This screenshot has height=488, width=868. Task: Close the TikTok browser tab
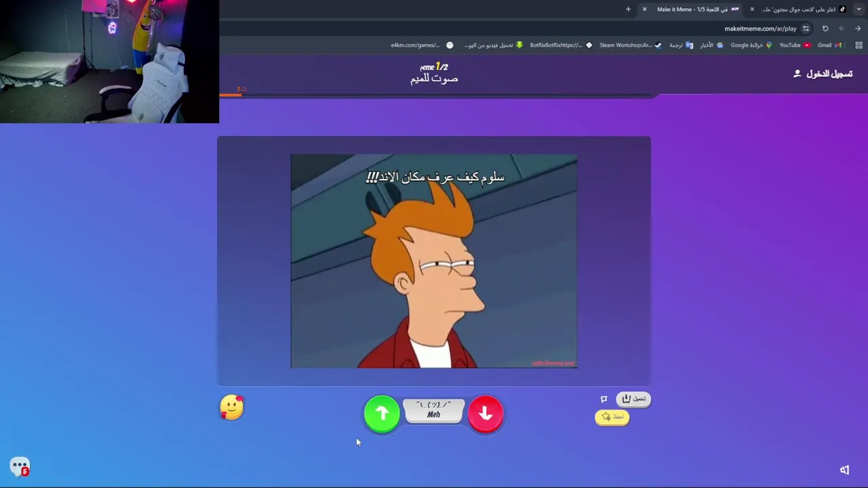tap(751, 9)
